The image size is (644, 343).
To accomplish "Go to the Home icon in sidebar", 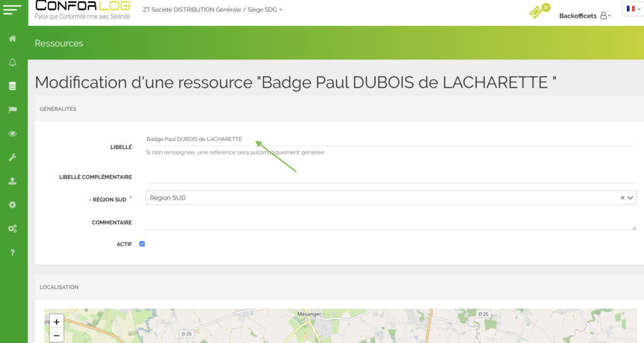I will [x=13, y=39].
